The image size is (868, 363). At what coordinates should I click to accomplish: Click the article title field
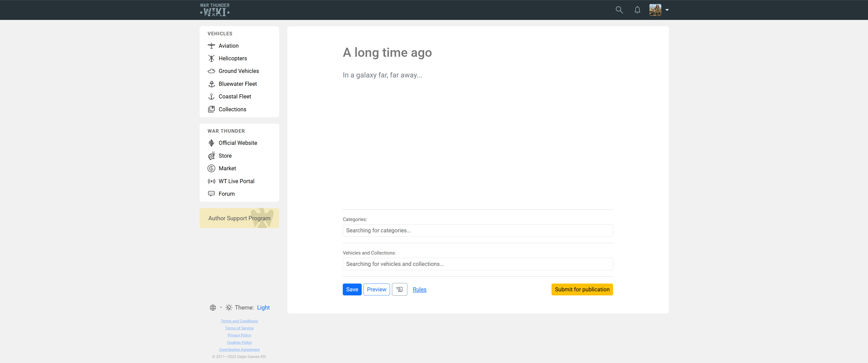point(387,52)
